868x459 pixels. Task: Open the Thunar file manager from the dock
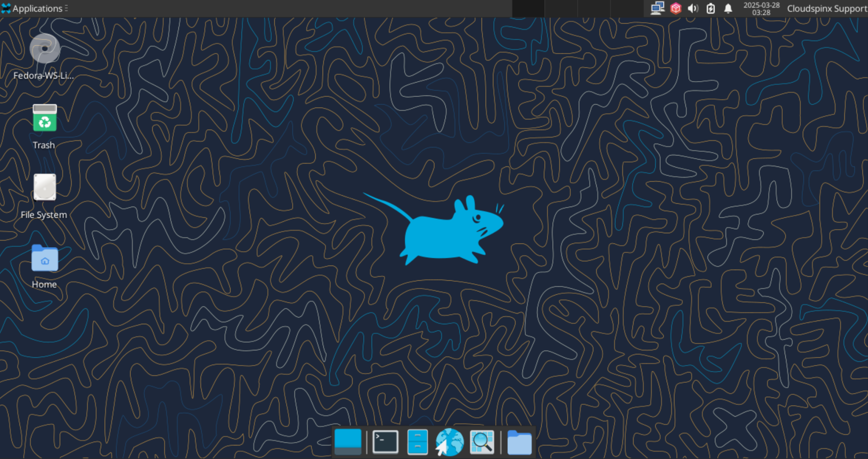(x=417, y=442)
